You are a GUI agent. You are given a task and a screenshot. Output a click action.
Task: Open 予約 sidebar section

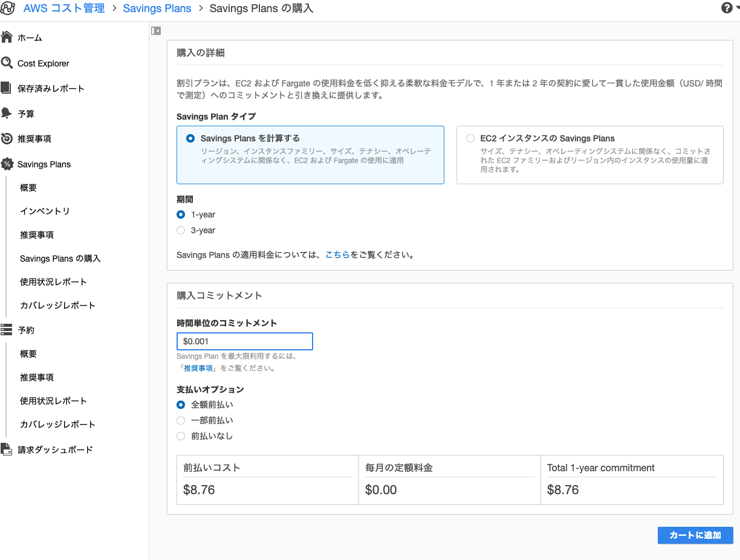pos(26,330)
